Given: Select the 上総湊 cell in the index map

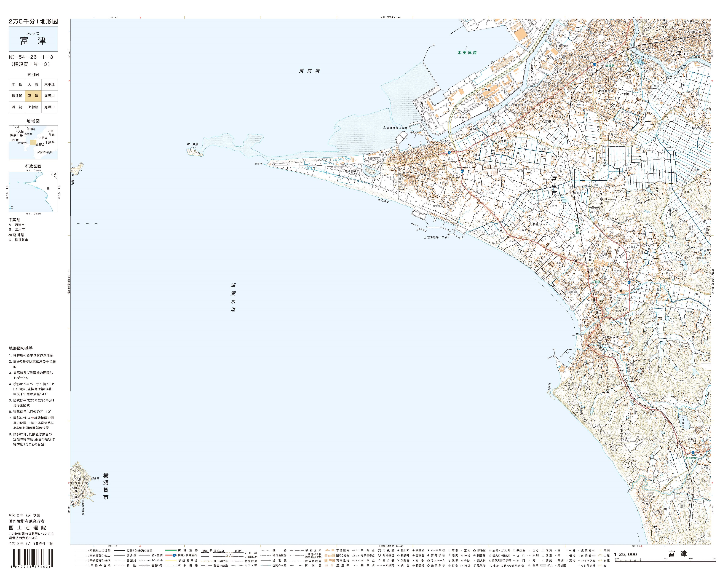Looking at the screenshot, I should [x=33, y=107].
